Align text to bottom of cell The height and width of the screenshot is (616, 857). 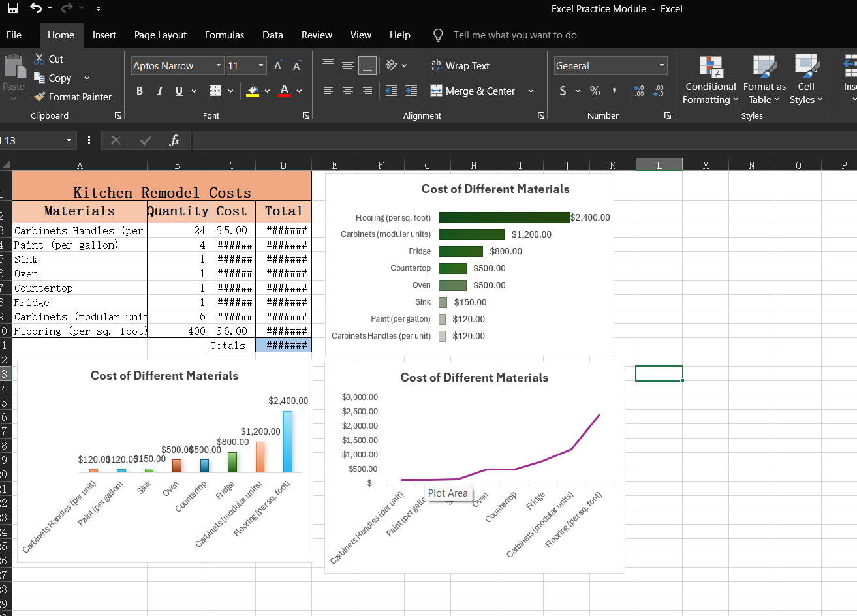[367, 65]
